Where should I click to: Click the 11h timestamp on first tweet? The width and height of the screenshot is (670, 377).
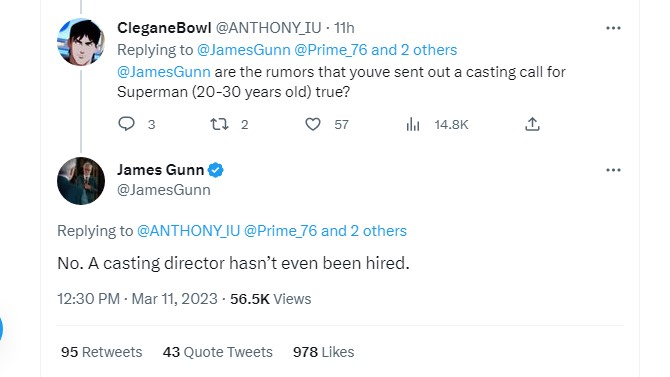click(344, 28)
